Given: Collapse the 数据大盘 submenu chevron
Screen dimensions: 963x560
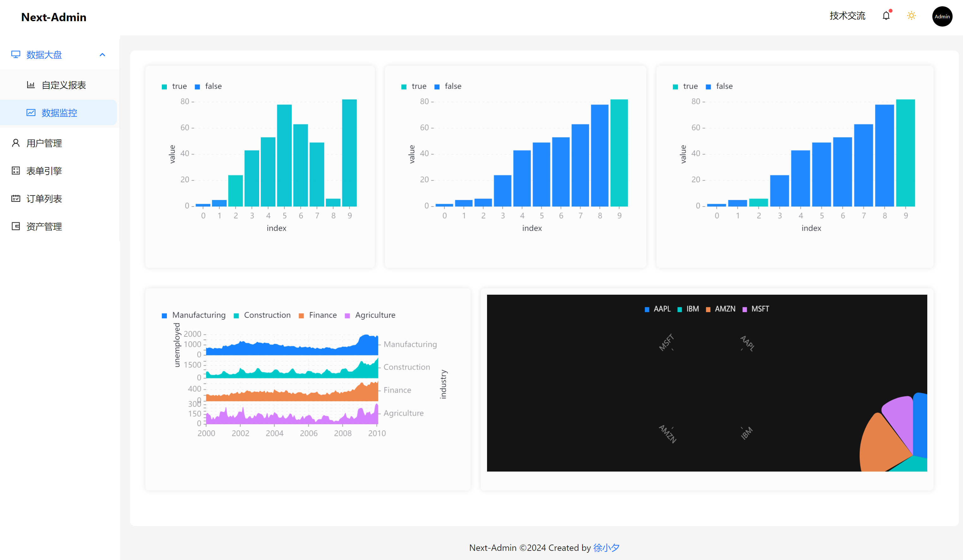Looking at the screenshot, I should (102, 55).
